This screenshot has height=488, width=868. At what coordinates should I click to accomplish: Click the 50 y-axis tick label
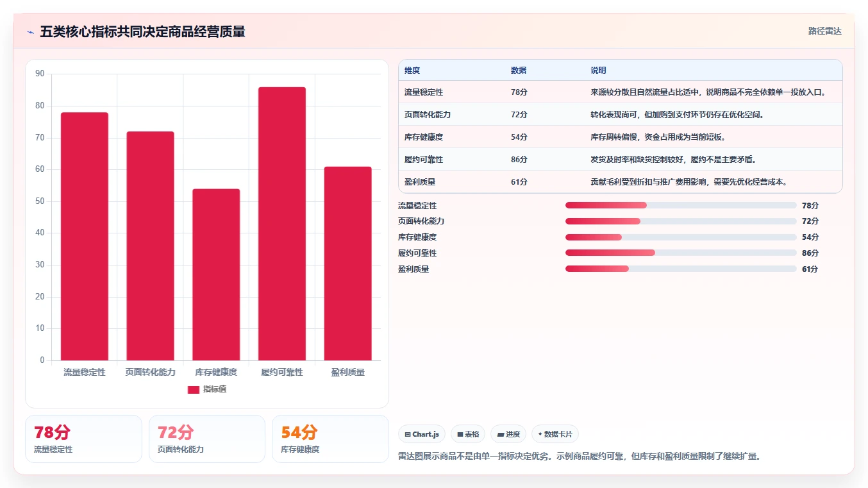(x=40, y=201)
